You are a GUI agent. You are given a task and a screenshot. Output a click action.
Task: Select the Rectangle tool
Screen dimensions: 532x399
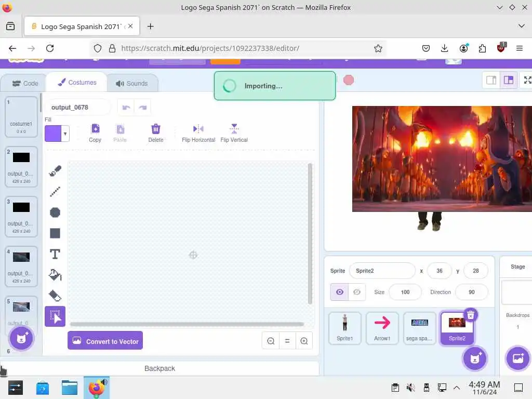click(x=55, y=233)
